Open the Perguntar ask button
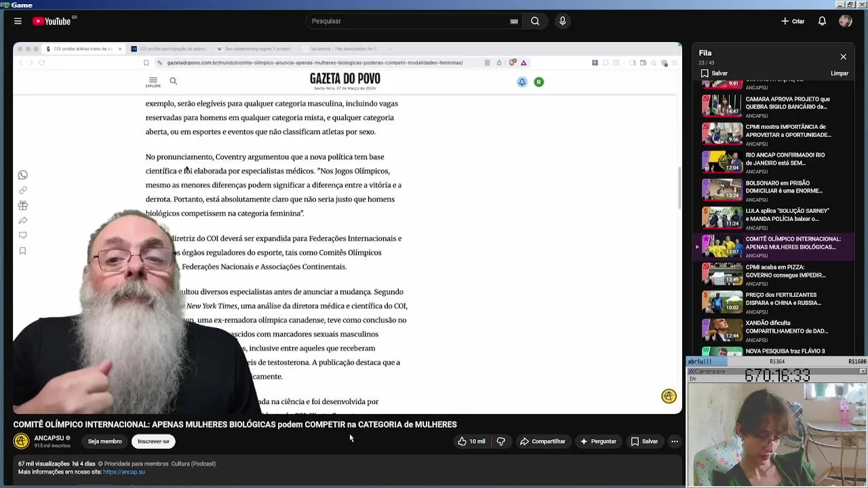The width and height of the screenshot is (868, 488). tap(598, 441)
